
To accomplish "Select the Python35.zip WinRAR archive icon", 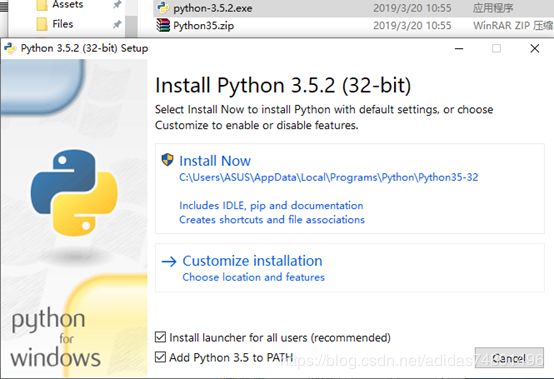I will pyautogui.click(x=163, y=25).
